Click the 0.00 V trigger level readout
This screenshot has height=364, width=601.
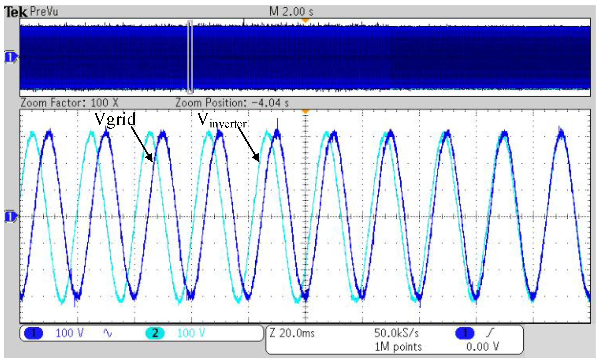[482, 346]
